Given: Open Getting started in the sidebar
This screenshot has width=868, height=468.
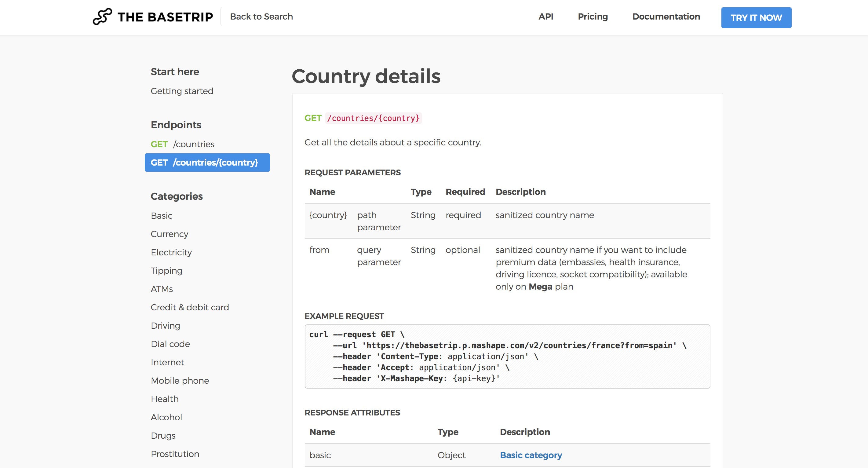Looking at the screenshot, I should 182,91.
